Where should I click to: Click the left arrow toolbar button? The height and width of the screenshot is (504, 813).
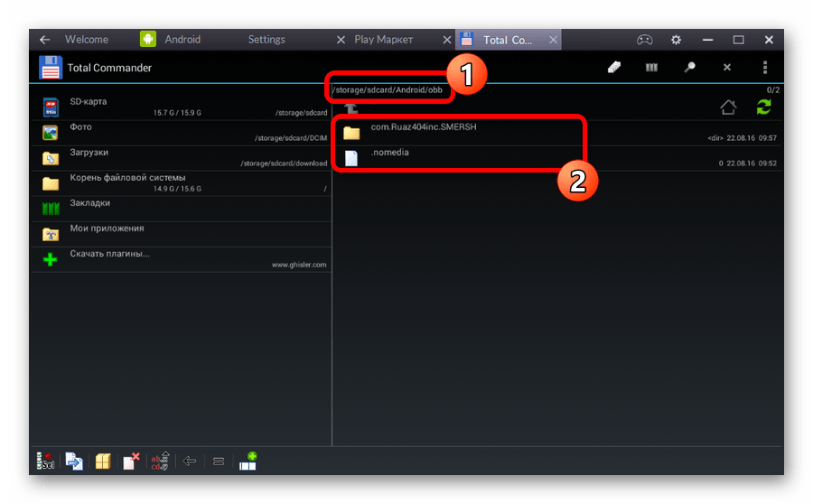point(190,461)
